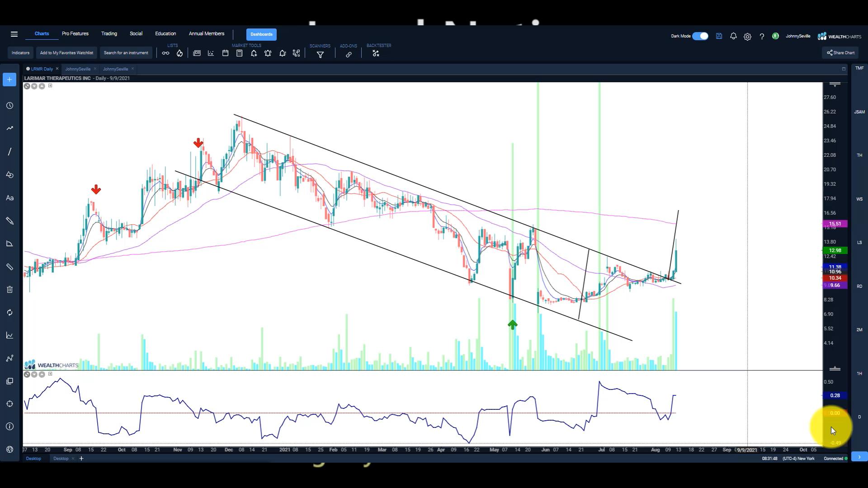Click the Indicators button

20,53
